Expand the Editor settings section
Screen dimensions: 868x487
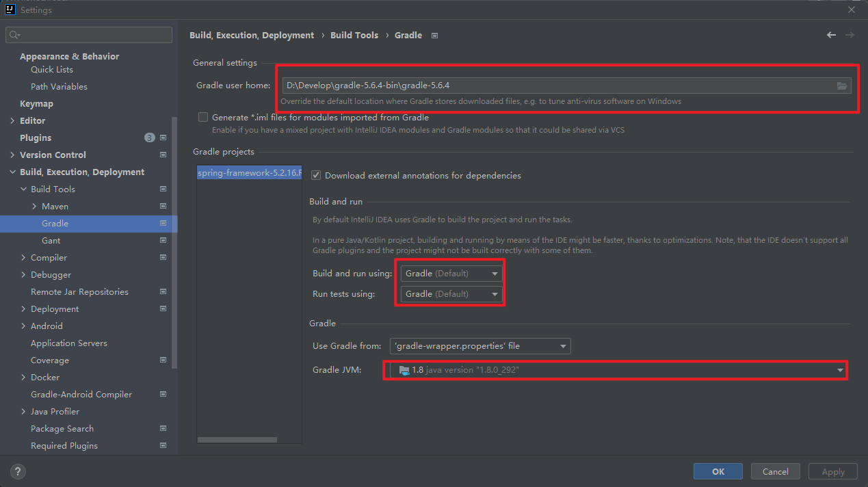[x=12, y=120]
